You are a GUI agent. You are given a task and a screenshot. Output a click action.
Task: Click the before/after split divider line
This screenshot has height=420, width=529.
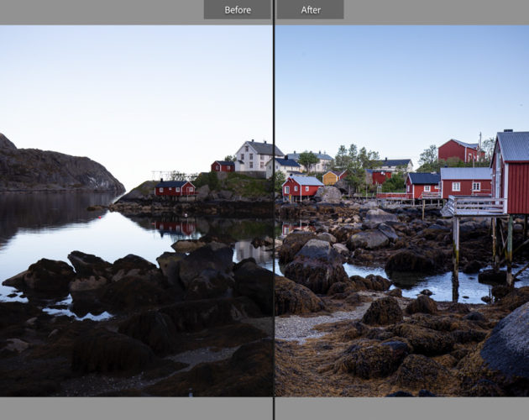[274, 210]
